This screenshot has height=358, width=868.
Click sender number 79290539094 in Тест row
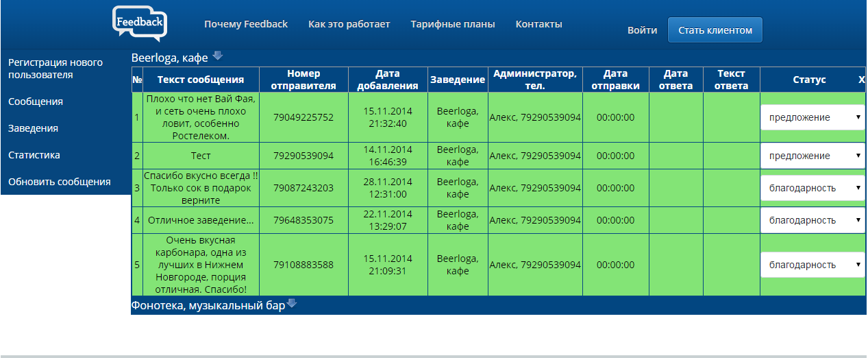click(303, 156)
